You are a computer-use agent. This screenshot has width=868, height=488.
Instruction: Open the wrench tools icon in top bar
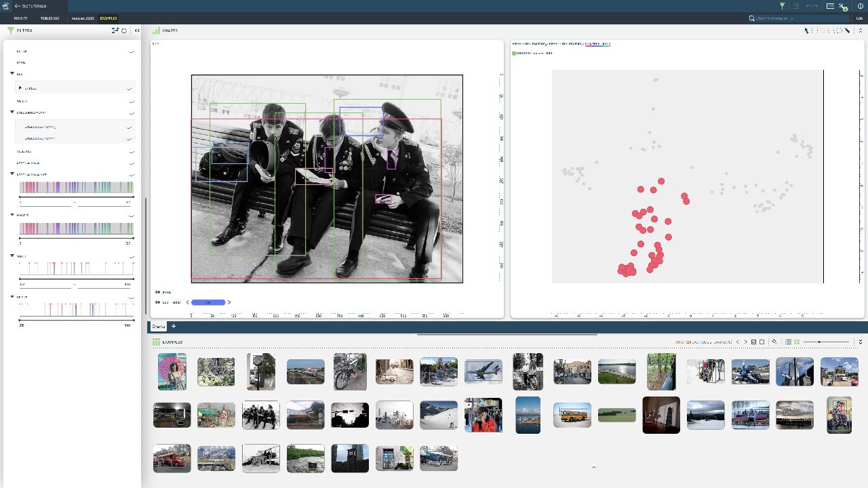[843, 6]
